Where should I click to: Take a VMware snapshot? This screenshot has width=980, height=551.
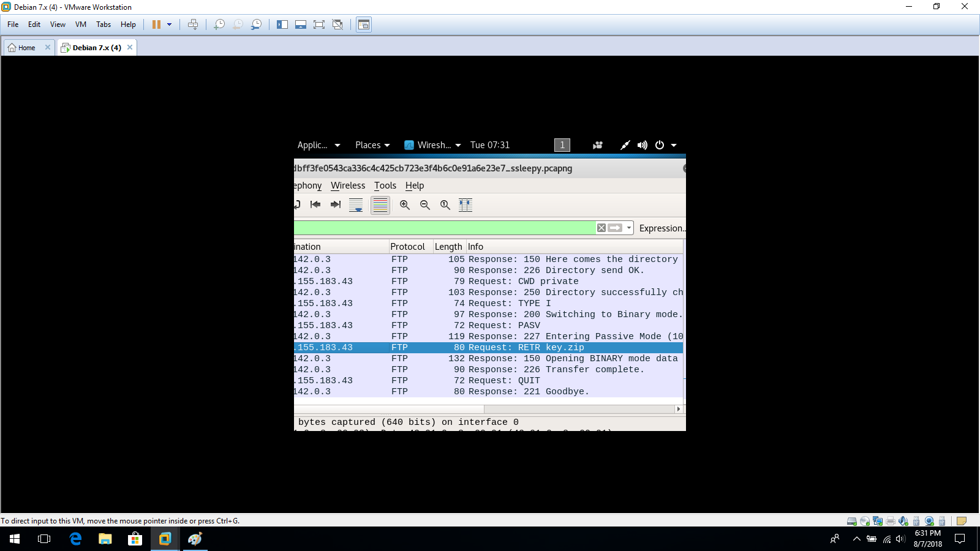[219, 24]
